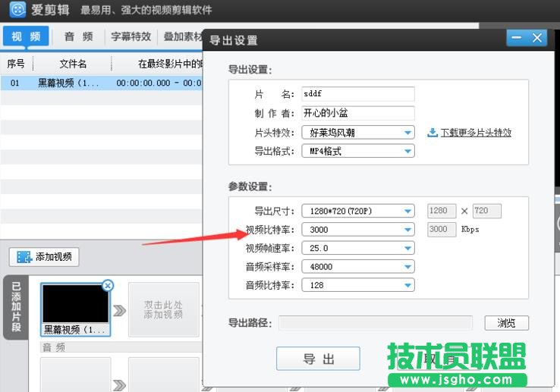Select row 01 黑幕视频 in the file list
This screenshot has height=392, width=560.
pyautogui.click(x=102, y=83)
